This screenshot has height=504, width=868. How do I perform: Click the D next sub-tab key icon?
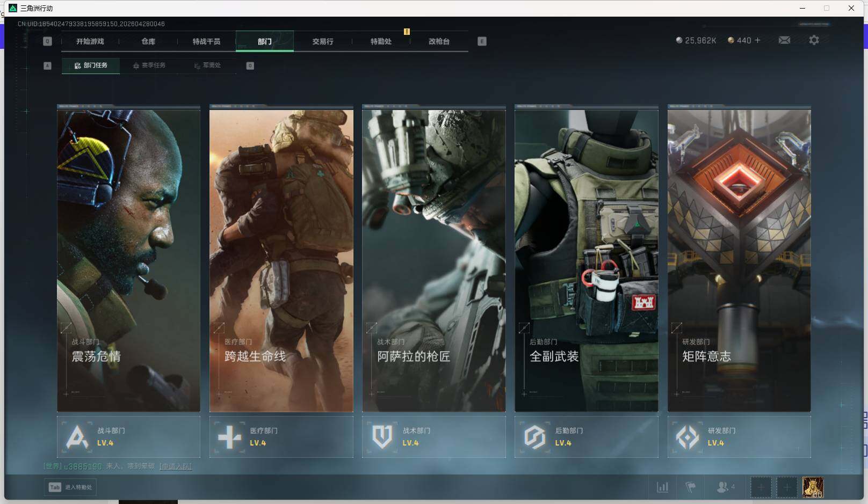(250, 65)
